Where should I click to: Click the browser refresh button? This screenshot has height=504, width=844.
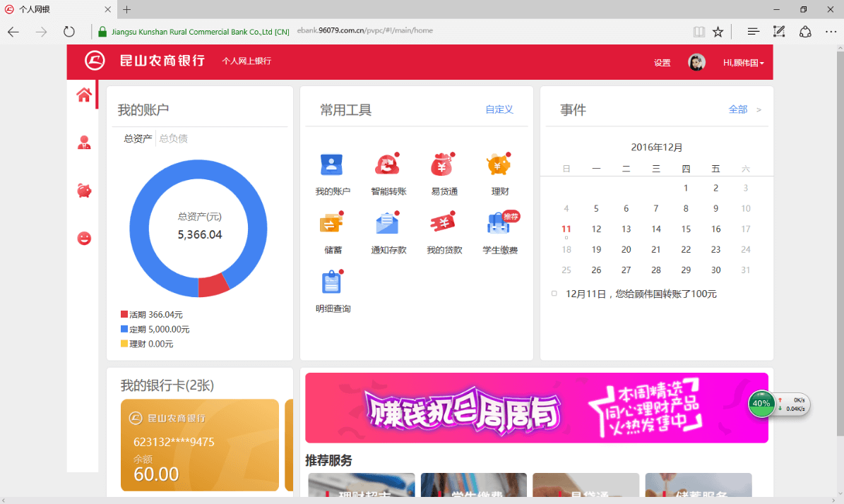coord(69,32)
